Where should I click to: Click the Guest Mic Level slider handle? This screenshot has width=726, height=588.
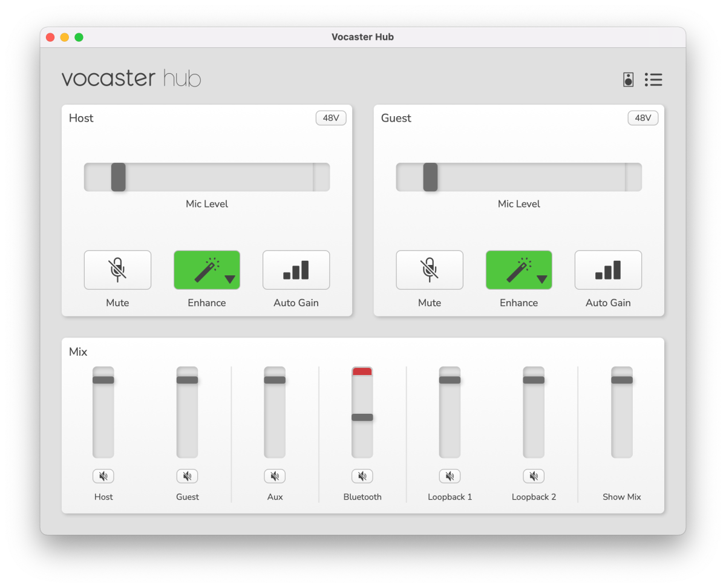point(430,177)
